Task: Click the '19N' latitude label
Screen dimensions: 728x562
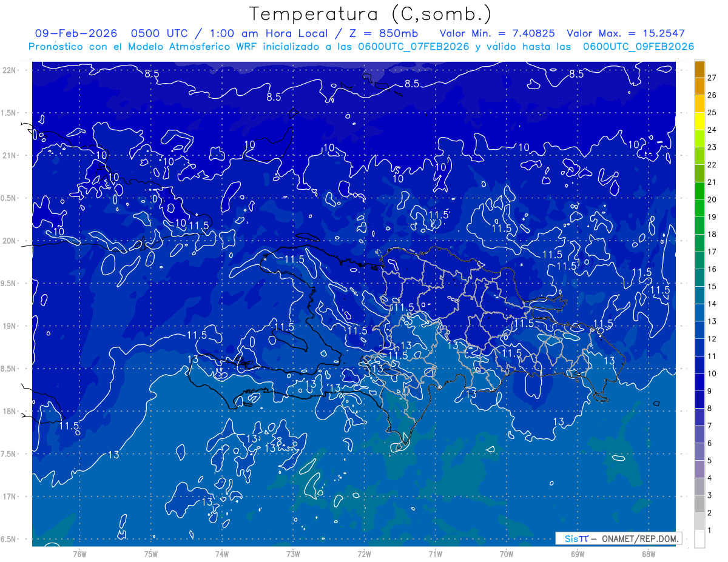Action: (x=9, y=326)
